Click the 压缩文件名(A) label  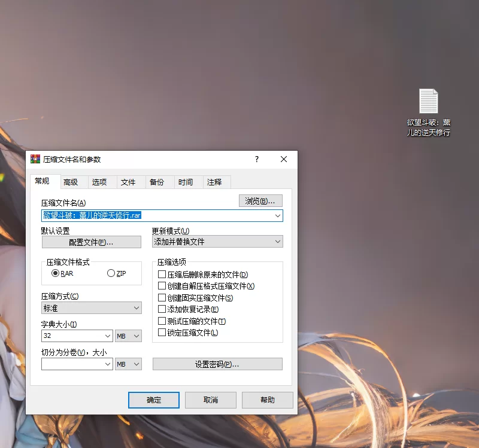(x=63, y=203)
